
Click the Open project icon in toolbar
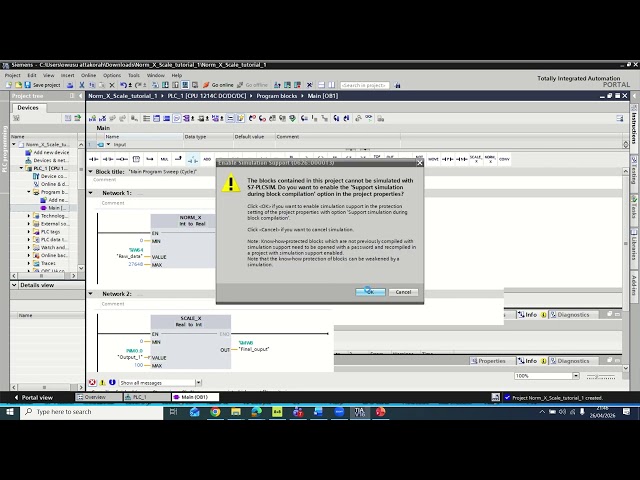click(x=18, y=85)
